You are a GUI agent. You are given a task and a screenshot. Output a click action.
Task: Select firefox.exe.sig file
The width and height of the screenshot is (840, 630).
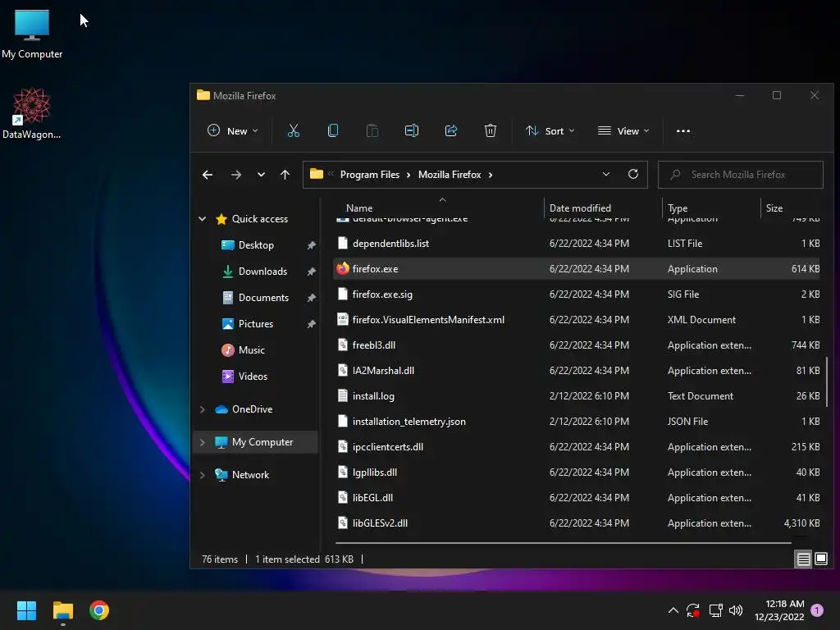[x=577, y=294]
